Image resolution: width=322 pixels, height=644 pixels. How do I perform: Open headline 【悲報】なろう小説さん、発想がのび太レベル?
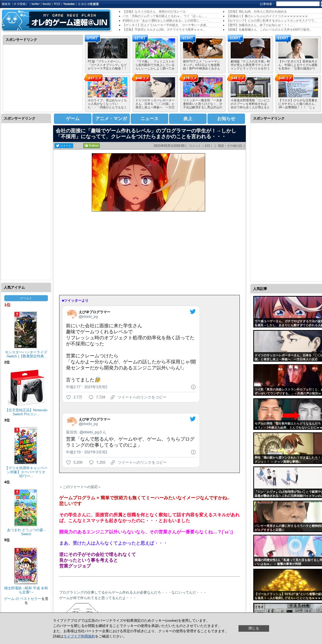click(x=154, y=12)
